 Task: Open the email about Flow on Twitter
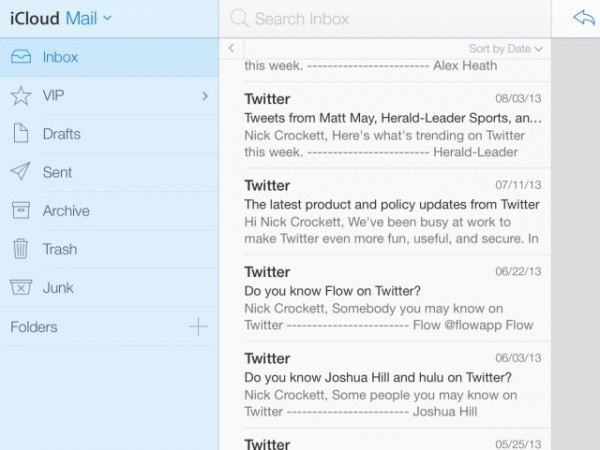point(393,298)
